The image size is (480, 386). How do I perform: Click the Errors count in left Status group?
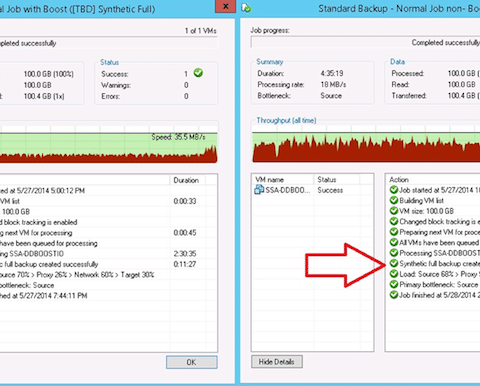pyautogui.click(x=186, y=96)
